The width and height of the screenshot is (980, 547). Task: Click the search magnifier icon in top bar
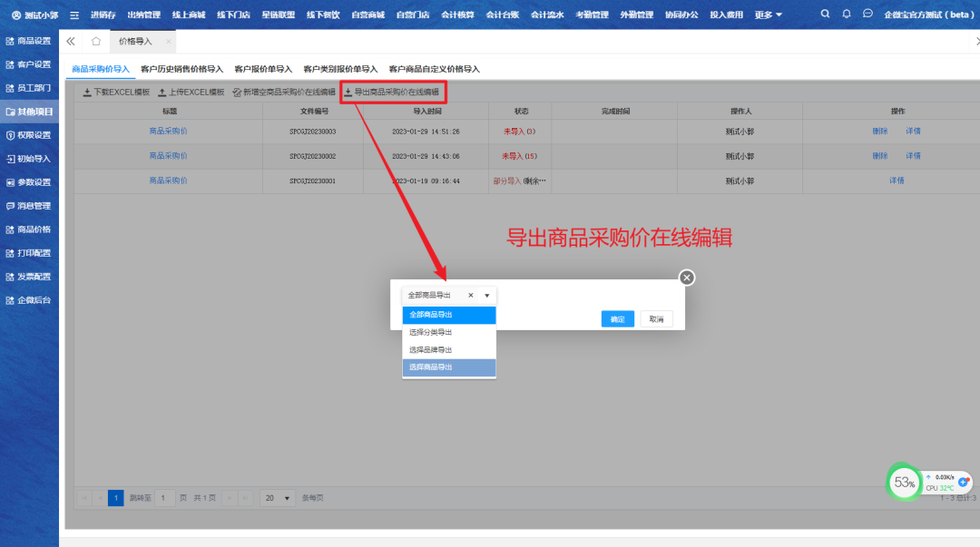[x=825, y=15]
